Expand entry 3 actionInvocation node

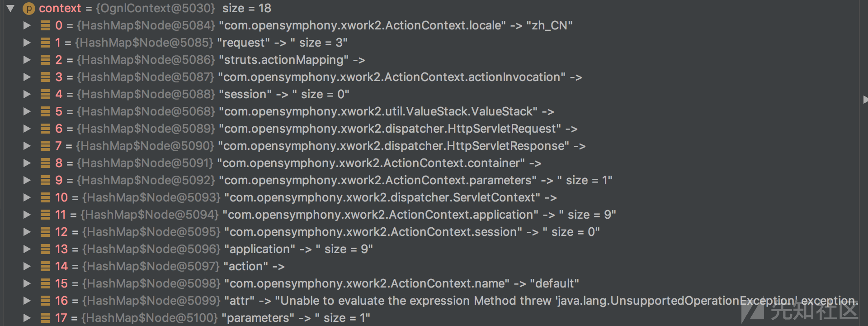click(27, 77)
